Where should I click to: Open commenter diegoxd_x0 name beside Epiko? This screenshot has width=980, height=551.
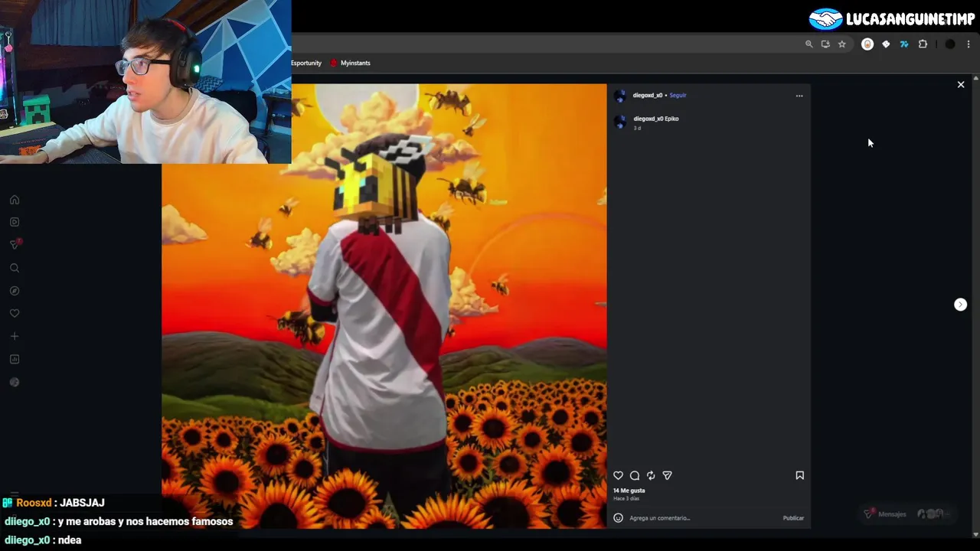click(648, 119)
